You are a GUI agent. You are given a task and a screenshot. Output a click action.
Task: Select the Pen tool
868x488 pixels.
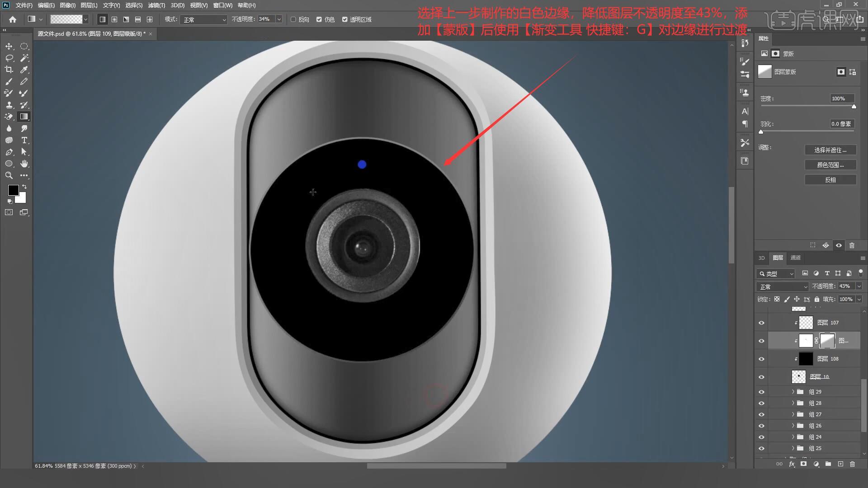pyautogui.click(x=9, y=152)
